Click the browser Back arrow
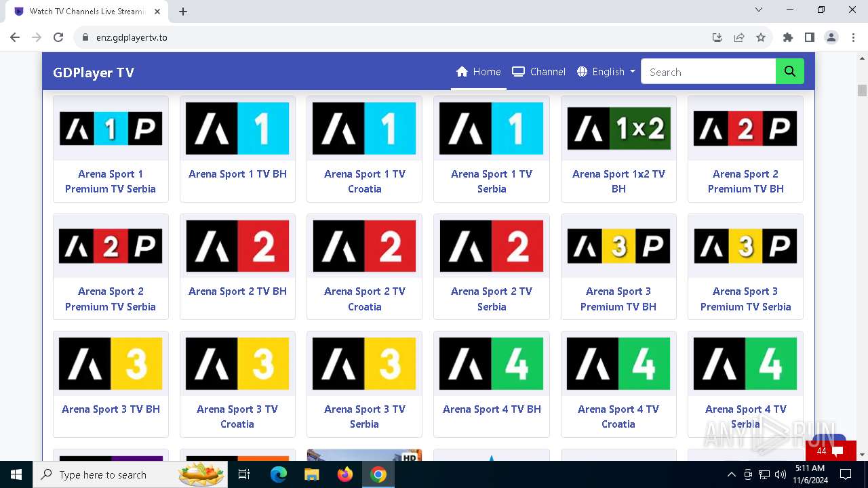868x488 pixels. (15, 37)
